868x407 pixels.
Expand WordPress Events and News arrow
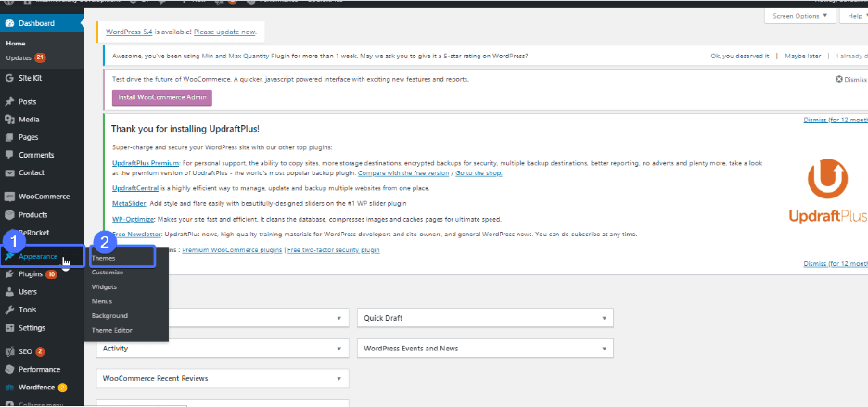pyautogui.click(x=604, y=349)
